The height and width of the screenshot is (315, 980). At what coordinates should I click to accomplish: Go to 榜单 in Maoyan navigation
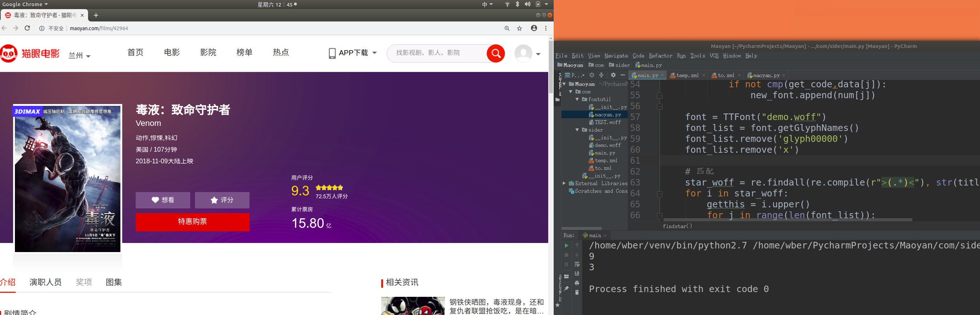[x=244, y=52]
